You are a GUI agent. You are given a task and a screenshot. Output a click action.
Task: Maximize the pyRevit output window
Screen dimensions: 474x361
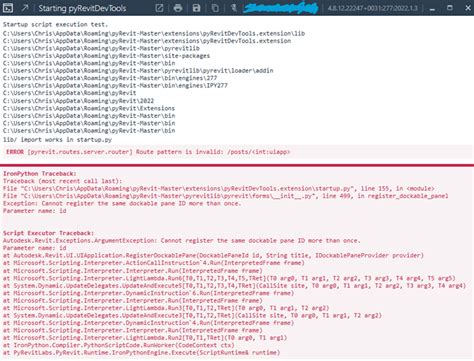click(450, 7)
